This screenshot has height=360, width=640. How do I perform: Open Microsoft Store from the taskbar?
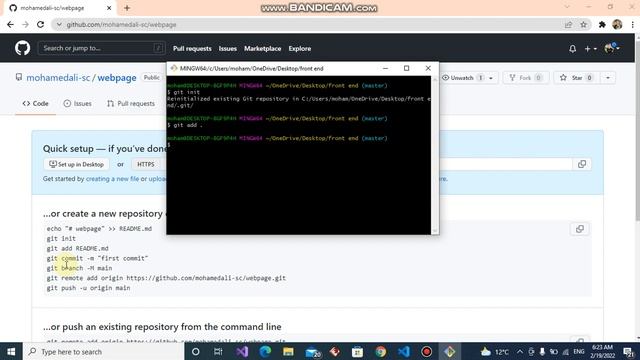358,351
